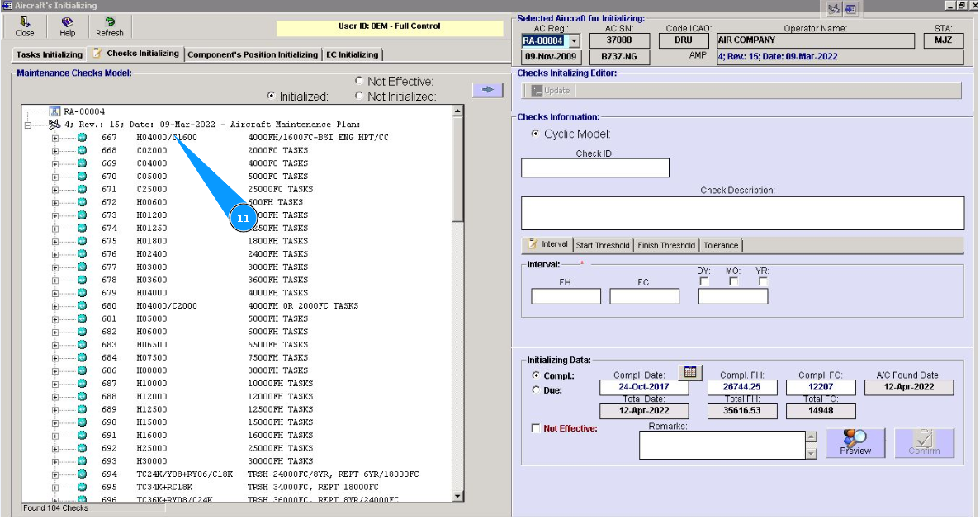Image resolution: width=980 pixels, height=519 pixels.
Task: Expand check 667 H04000/C1600 node
Action: [55, 138]
